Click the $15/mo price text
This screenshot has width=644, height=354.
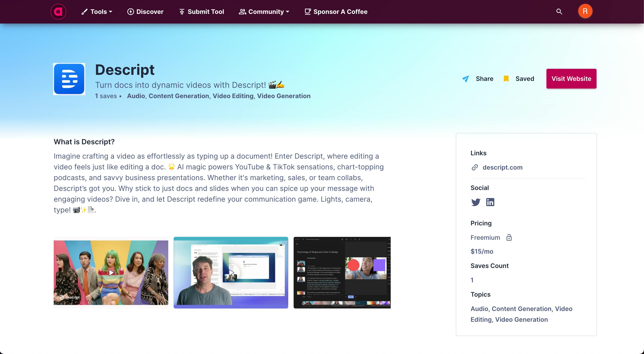pos(482,251)
